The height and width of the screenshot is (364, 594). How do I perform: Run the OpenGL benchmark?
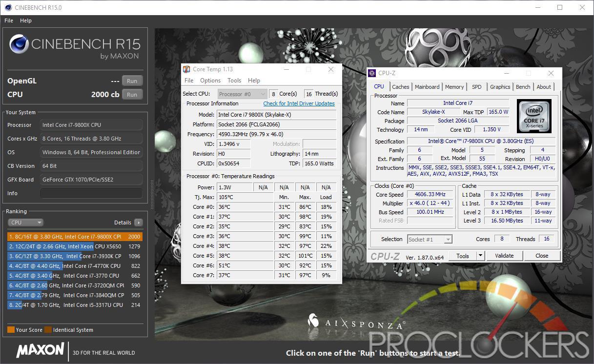pyautogui.click(x=132, y=81)
